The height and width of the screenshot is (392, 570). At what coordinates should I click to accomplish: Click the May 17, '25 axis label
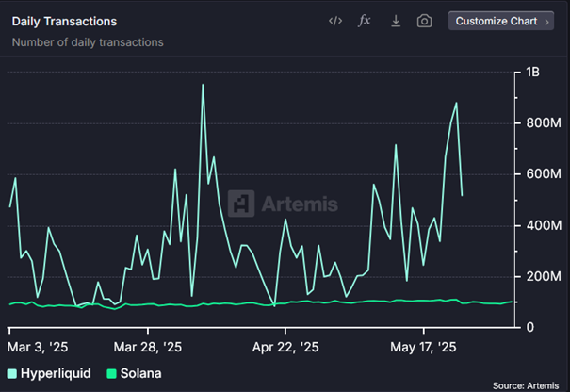pos(423,347)
